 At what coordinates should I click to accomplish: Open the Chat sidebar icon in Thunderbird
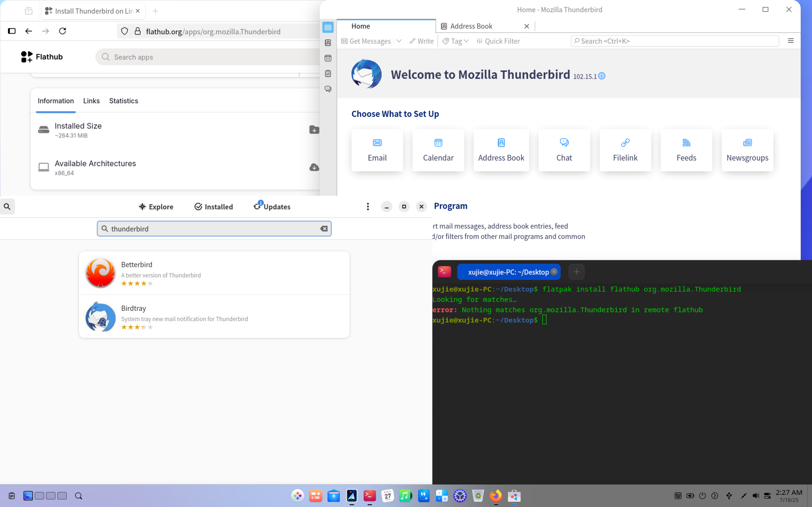tap(328, 89)
